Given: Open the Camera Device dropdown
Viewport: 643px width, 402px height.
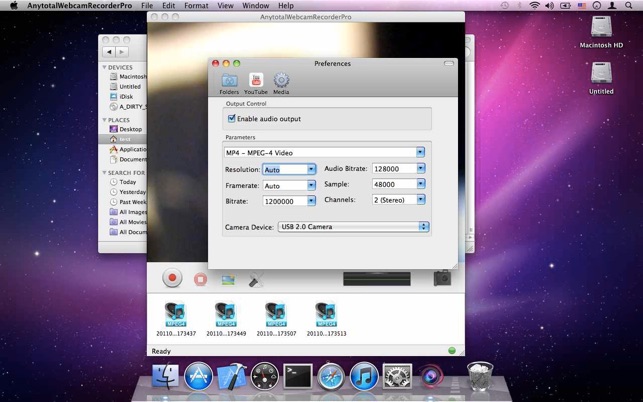Looking at the screenshot, I should click(x=353, y=227).
